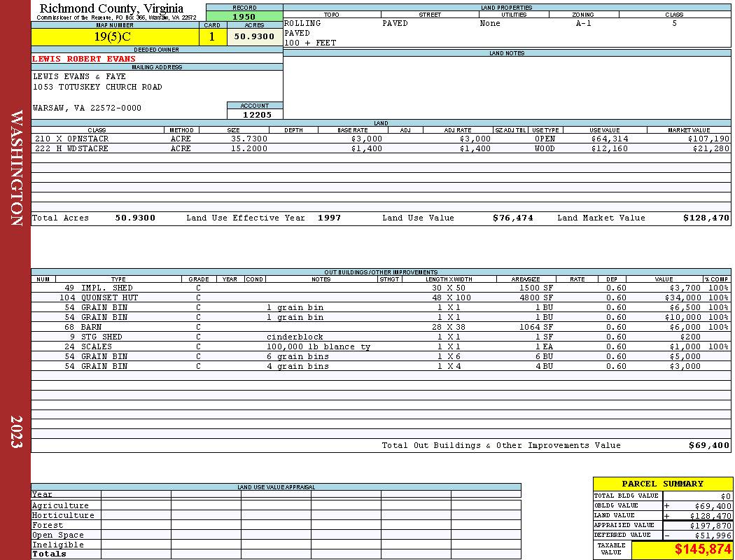
Task: Click the utilities value None
Action: coord(490,23)
